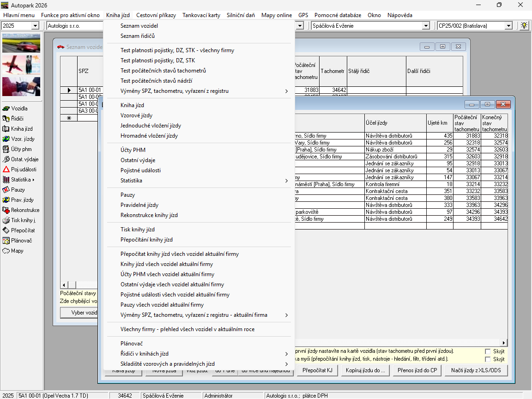This screenshot has width=532, height=399.
Task: Open the Vozidla sidebar icon
Action: pyautogui.click(x=6, y=109)
